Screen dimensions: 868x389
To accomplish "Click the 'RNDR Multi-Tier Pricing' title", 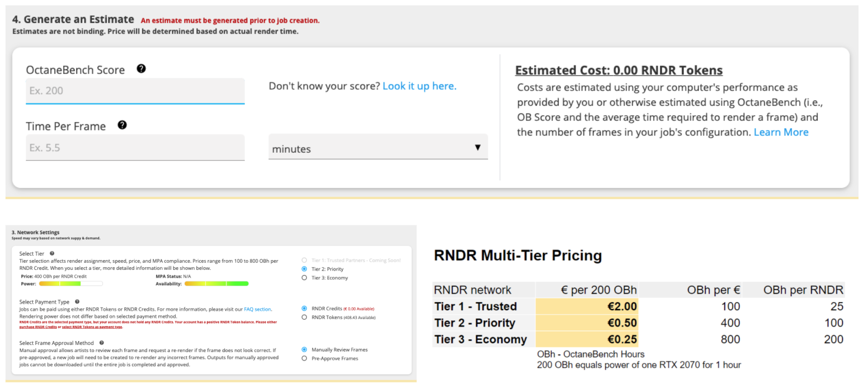I will (x=518, y=256).
